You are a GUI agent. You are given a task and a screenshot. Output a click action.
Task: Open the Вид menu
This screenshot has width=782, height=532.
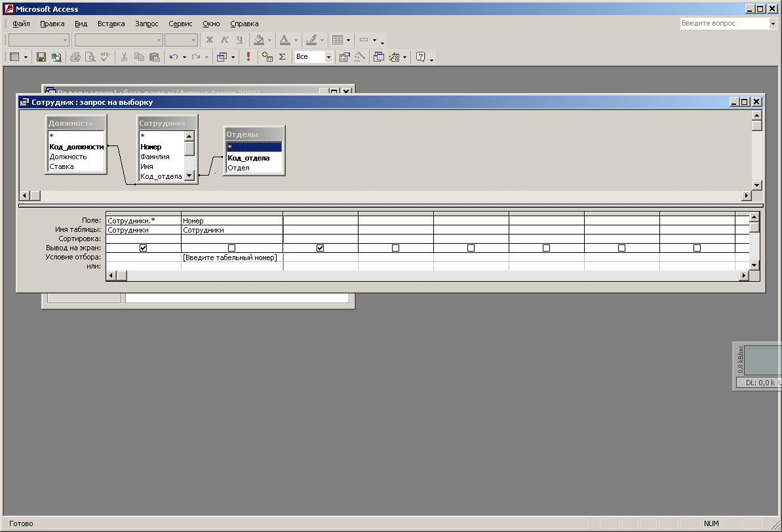pos(81,24)
